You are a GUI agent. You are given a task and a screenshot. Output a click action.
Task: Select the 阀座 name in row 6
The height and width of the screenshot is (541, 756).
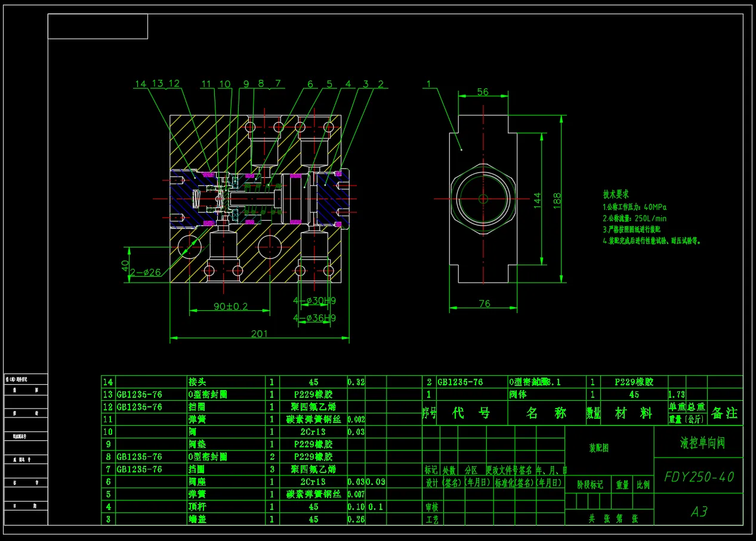tap(197, 481)
